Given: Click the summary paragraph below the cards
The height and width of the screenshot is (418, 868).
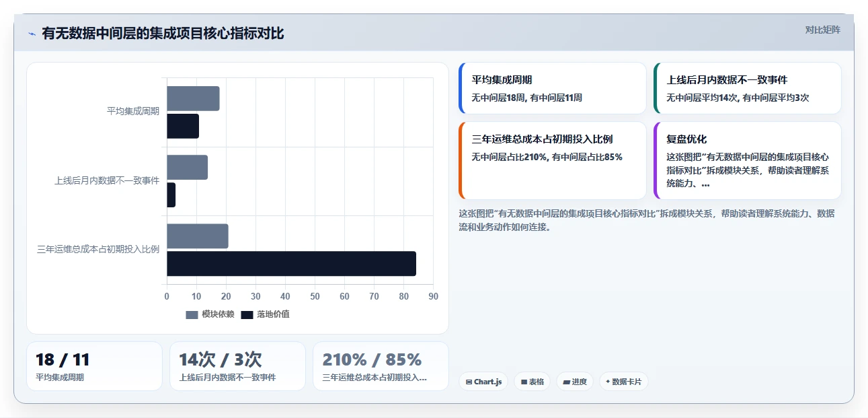Looking at the screenshot, I should [646, 220].
